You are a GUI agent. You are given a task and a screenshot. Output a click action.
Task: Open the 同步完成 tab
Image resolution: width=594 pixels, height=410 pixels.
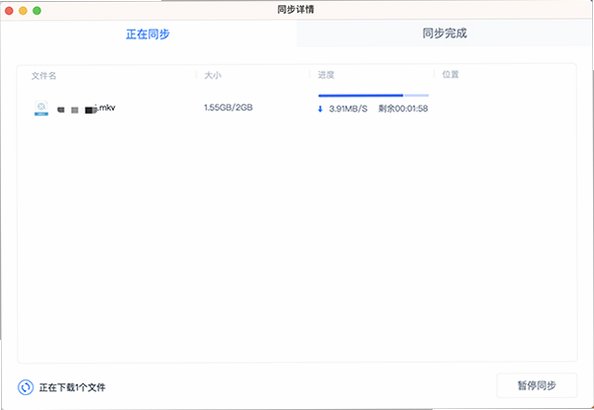coord(444,33)
